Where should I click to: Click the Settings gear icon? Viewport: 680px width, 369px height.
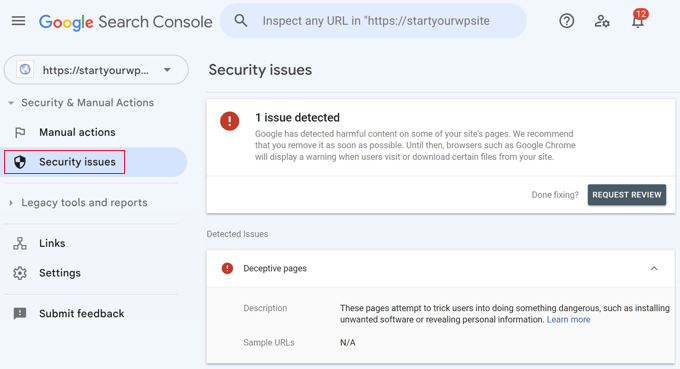[x=20, y=273]
